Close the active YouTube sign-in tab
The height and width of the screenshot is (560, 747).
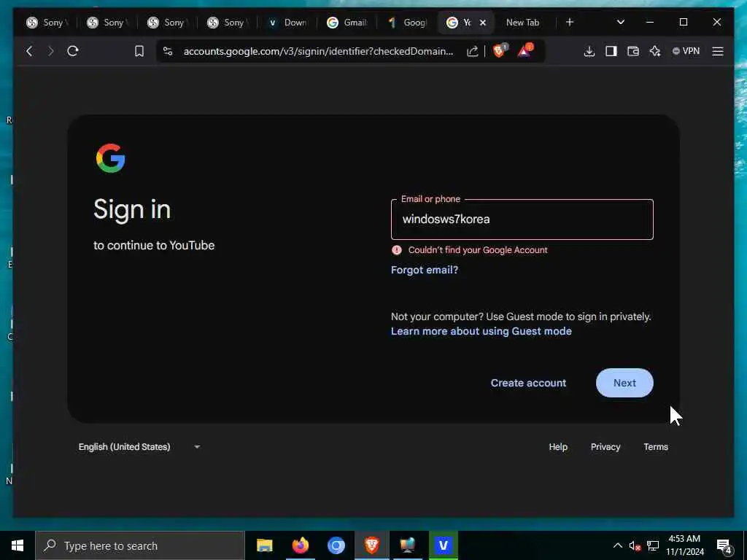tap(483, 23)
